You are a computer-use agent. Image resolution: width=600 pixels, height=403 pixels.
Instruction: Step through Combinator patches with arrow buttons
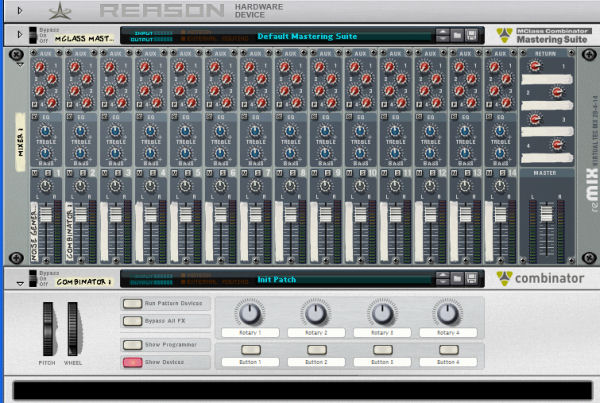(442, 279)
